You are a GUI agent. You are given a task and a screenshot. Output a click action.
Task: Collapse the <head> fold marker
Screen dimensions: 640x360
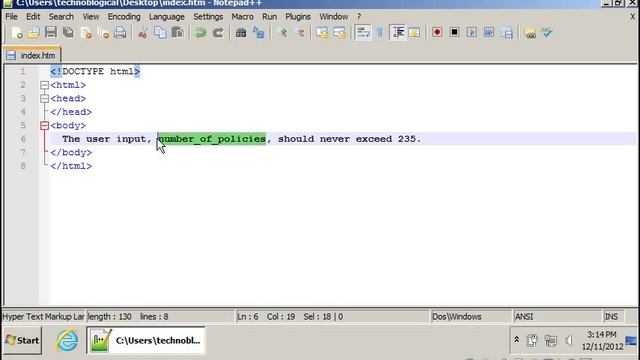coord(44,98)
